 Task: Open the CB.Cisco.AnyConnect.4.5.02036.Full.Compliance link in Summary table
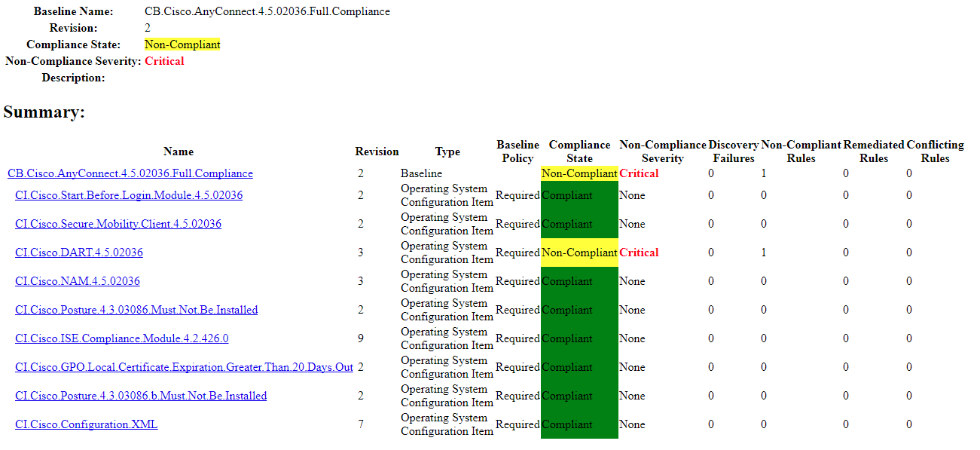point(130,173)
